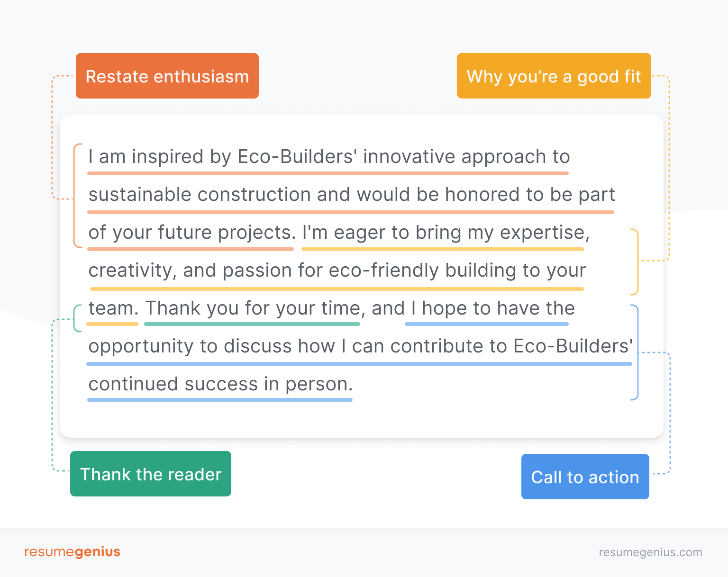Click the yellow underline under 'creativity, and passion'
Image resolution: width=728 pixels, height=577 pixels.
(x=337, y=288)
